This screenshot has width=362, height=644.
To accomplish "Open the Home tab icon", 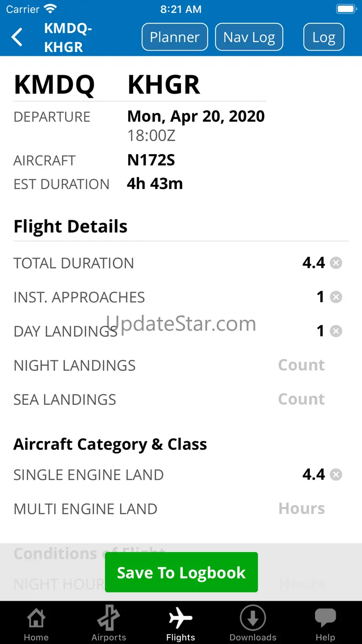I will click(36, 618).
